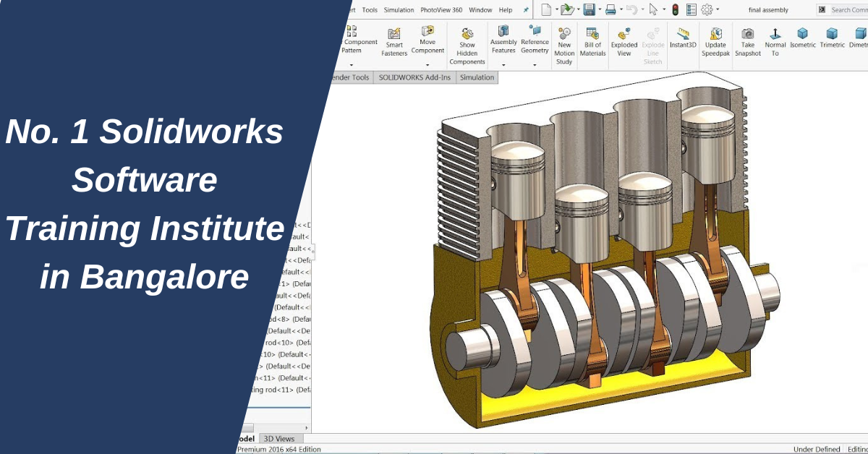Open the PhotoView 360 menu
The height and width of the screenshot is (454, 868).
pyautogui.click(x=441, y=10)
